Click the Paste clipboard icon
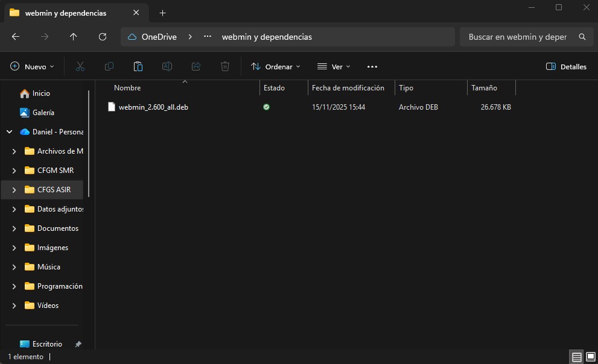 138,66
